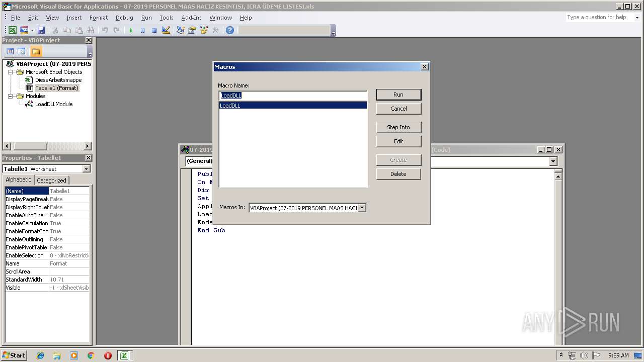Open the Macros In dropdown
The width and height of the screenshot is (644, 362).
[362, 208]
